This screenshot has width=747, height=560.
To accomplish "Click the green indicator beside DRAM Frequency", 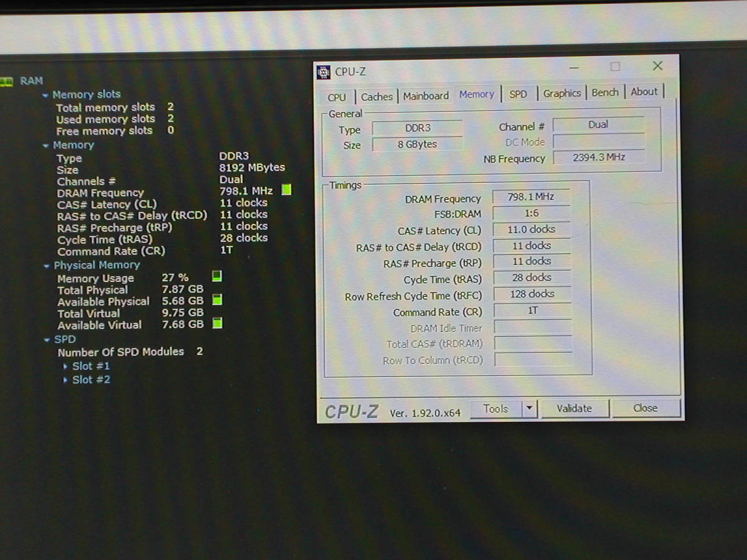I will click(x=286, y=190).
